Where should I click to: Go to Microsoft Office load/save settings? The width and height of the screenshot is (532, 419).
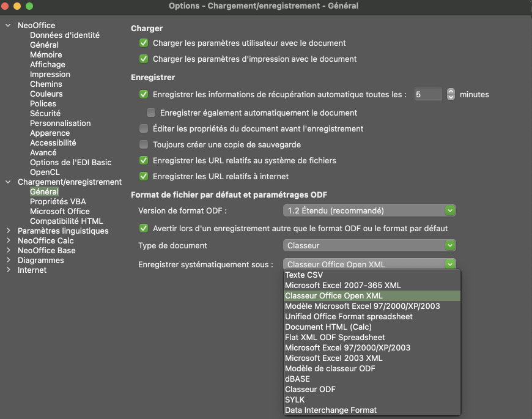60,211
